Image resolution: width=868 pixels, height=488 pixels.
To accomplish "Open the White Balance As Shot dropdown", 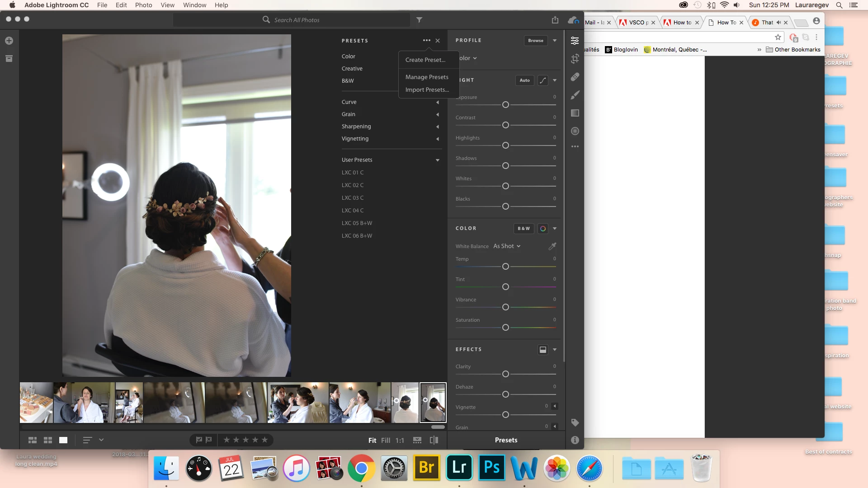I will click(x=507, y=246).
